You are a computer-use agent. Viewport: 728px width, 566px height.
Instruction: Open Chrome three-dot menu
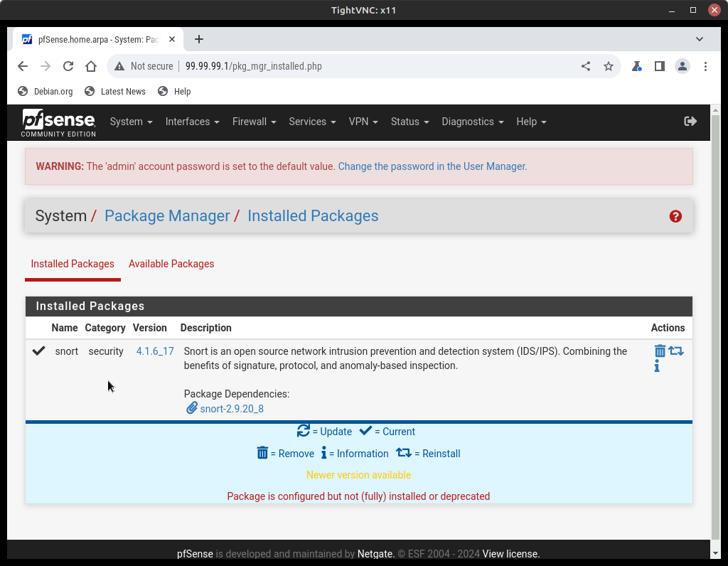(x=705, y=66)
